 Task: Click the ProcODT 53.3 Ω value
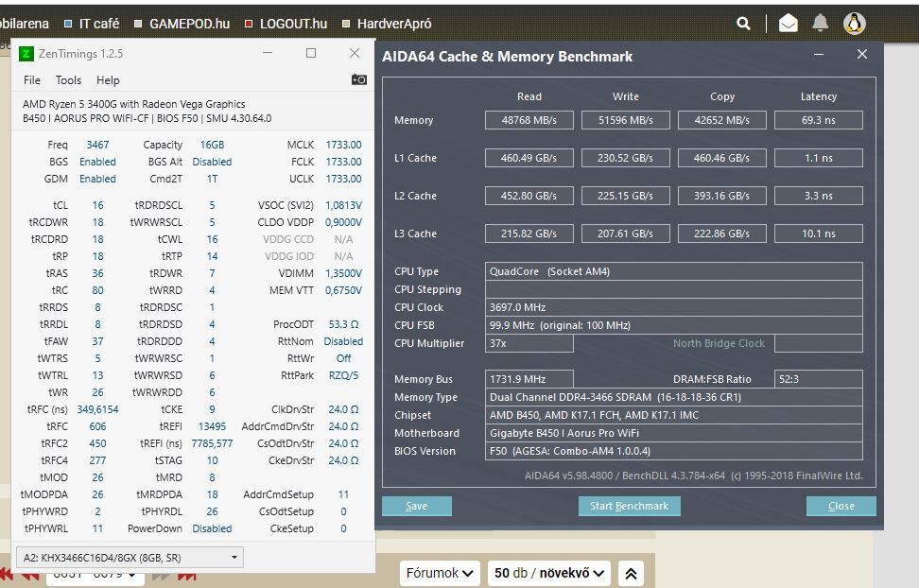tap(343, 324)
